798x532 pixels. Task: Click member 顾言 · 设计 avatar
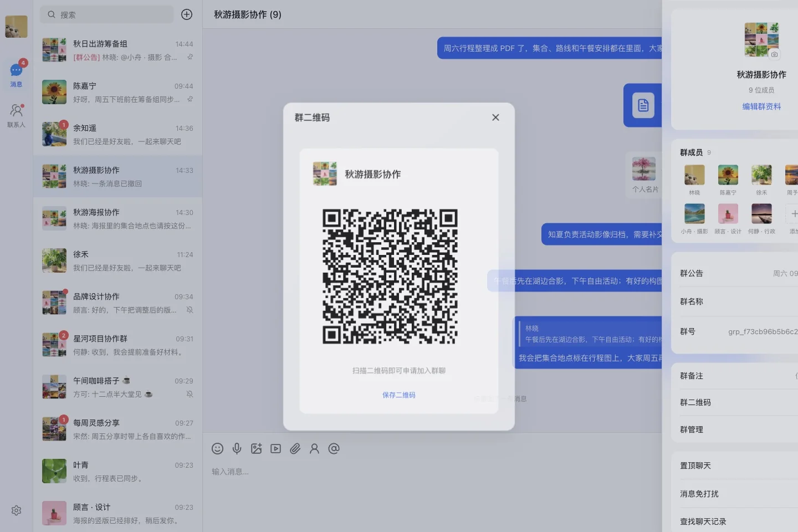728,213
